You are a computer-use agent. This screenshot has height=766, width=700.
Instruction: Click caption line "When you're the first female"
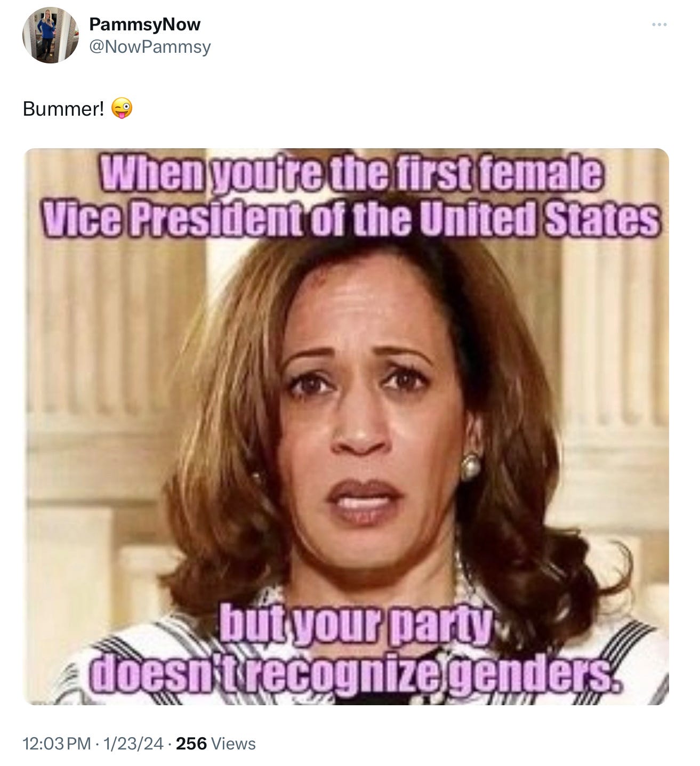pyautogui.click(x=352, y=174)
